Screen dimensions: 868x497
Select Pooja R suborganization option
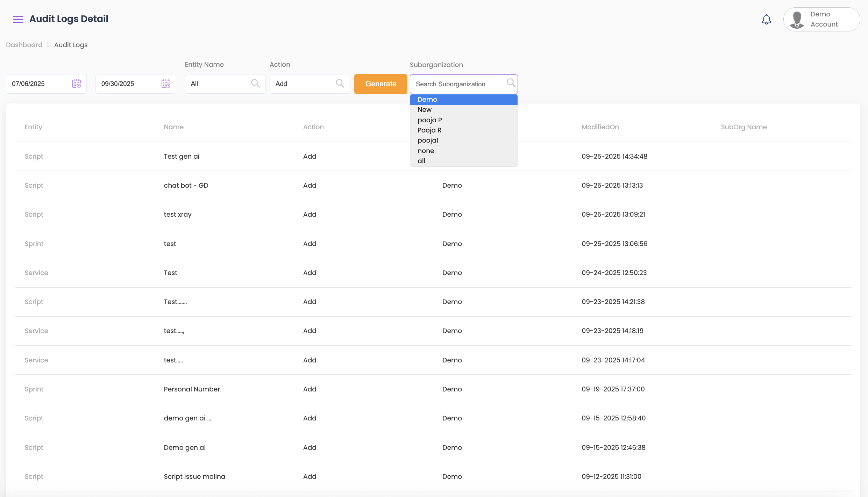point(429,130)
